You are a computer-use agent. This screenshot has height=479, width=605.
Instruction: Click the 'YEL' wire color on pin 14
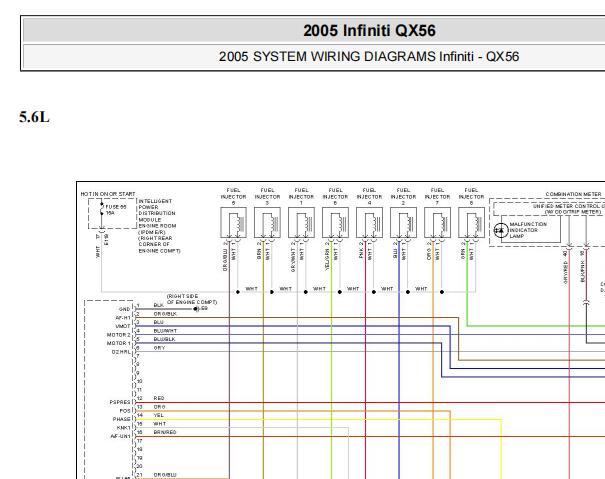point(159,415)
